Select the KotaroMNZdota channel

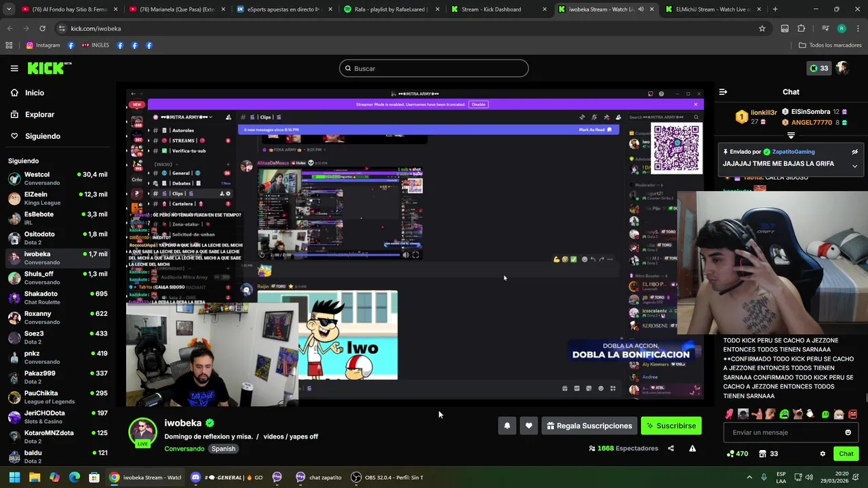[58, 436]
